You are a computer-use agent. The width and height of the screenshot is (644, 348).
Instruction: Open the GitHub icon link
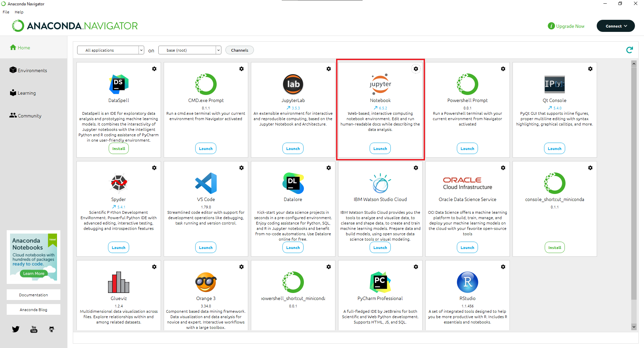pos(52,329)
